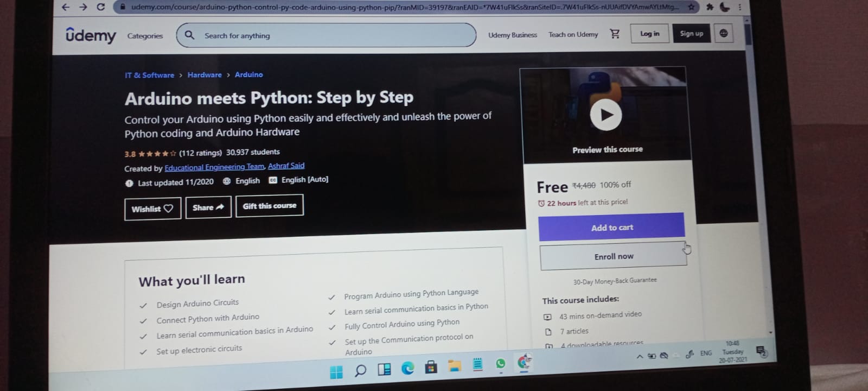Click the 'Set up electronic circuits' item

pyautogui.click(x=199, y=350)
